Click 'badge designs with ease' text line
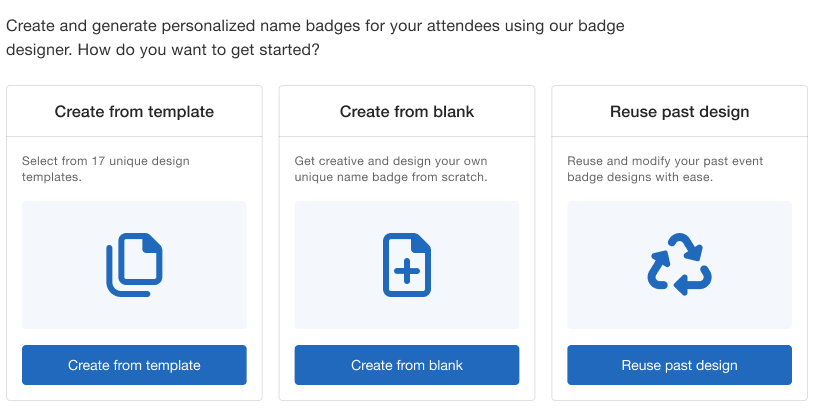The image size is (815, 419). pos(639,177)
